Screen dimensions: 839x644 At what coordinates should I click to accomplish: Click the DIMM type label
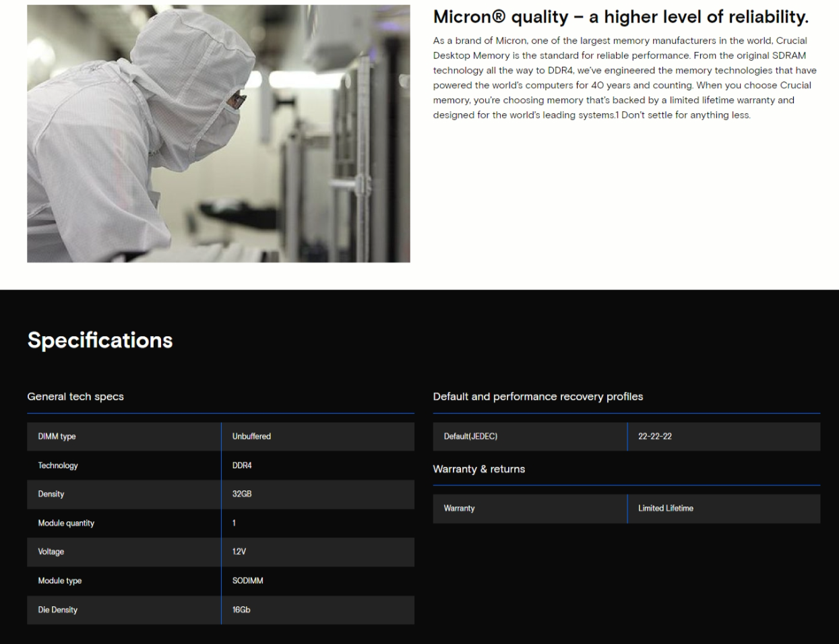(57, 437)
